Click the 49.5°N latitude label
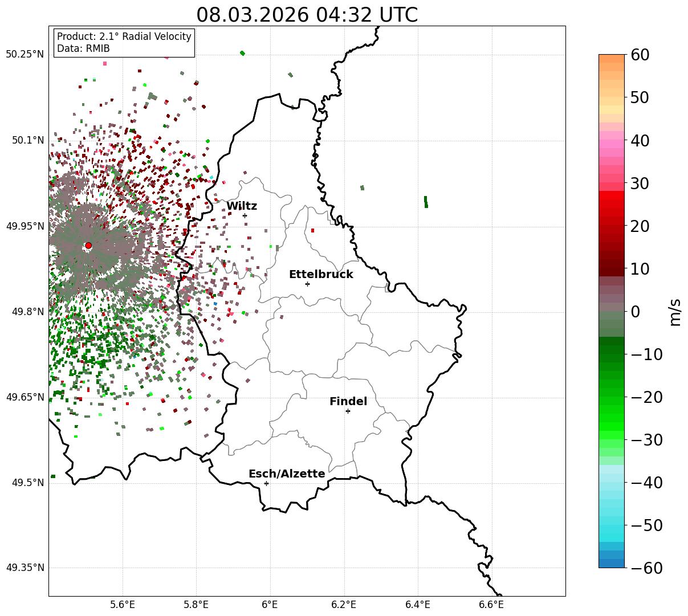Viewport: 688px width, 616px height. pos(27,483)
